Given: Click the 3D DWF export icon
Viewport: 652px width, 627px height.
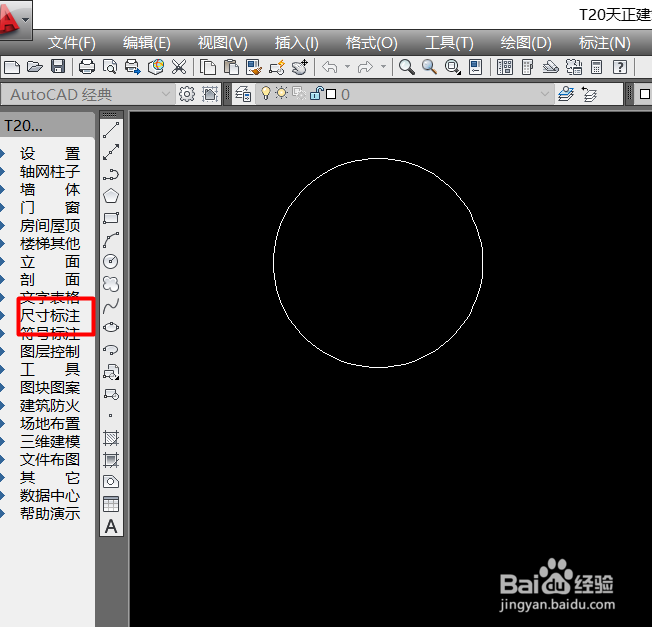Looking at the screenshot, I should pos(156,67).
